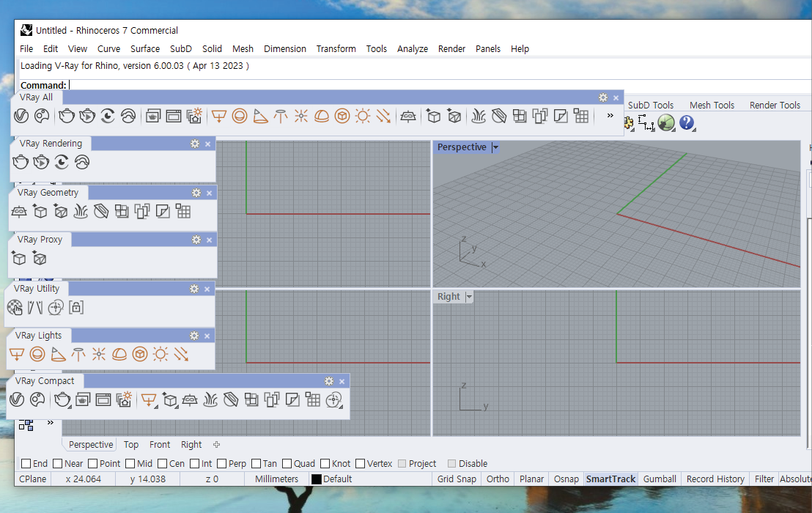Switch to Mesh Tools toolbar tab
The height and width of the screenshot is (513, 812).
pos(712,105)
